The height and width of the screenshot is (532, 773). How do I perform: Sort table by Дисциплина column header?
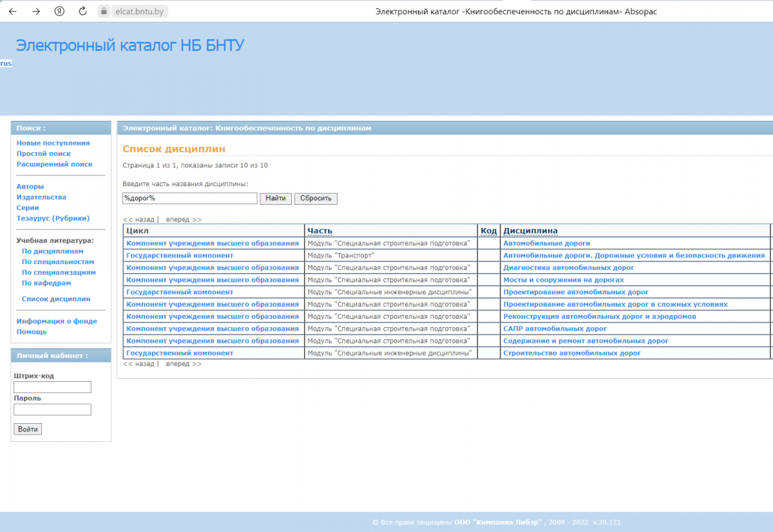pos(530,231)
